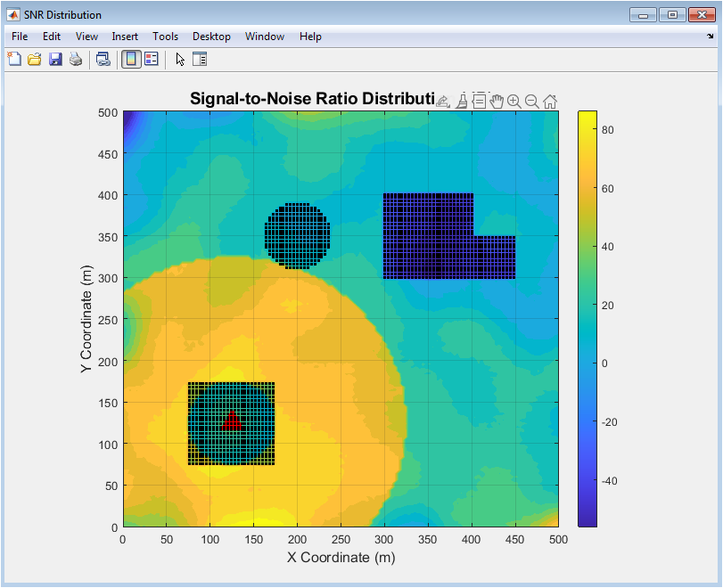
Task: Expand the axes Export dropdown icon
Action: click(x=443, y=101)
